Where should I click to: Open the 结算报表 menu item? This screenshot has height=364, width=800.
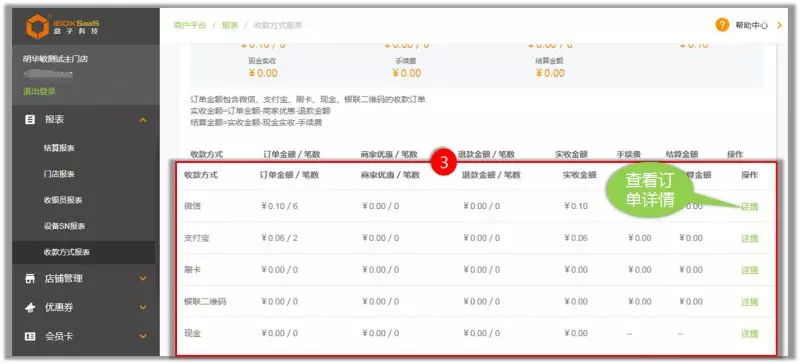(59, 148)
